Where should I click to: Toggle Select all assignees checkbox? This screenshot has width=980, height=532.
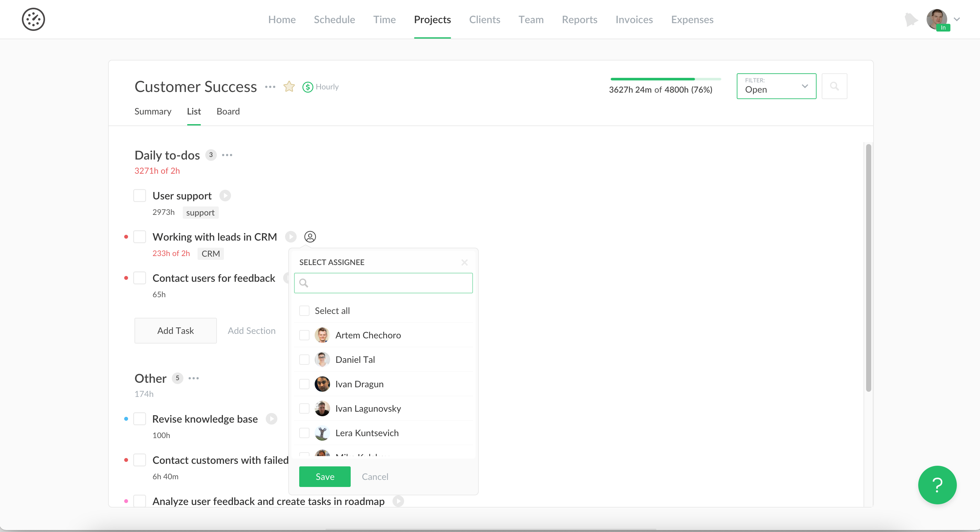(x=304, y=311)
